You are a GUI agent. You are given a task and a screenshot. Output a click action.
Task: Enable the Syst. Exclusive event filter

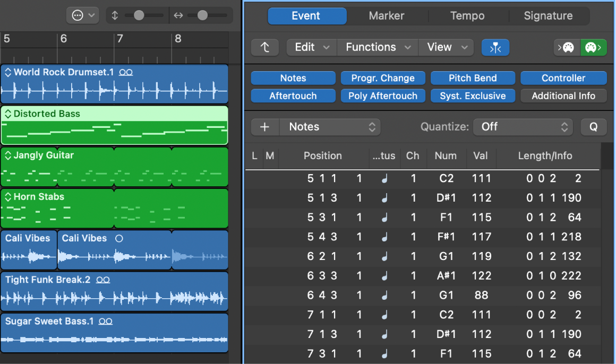point(473,96)
